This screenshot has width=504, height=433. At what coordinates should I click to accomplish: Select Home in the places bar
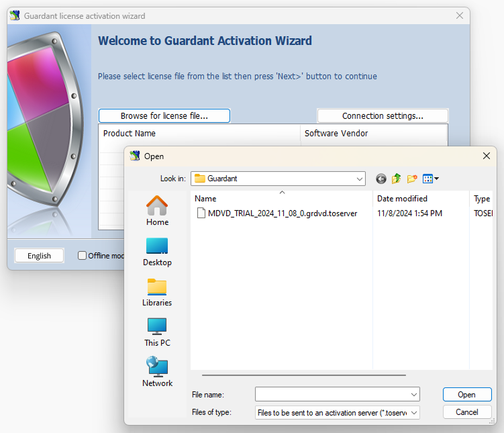pos(157,211)
